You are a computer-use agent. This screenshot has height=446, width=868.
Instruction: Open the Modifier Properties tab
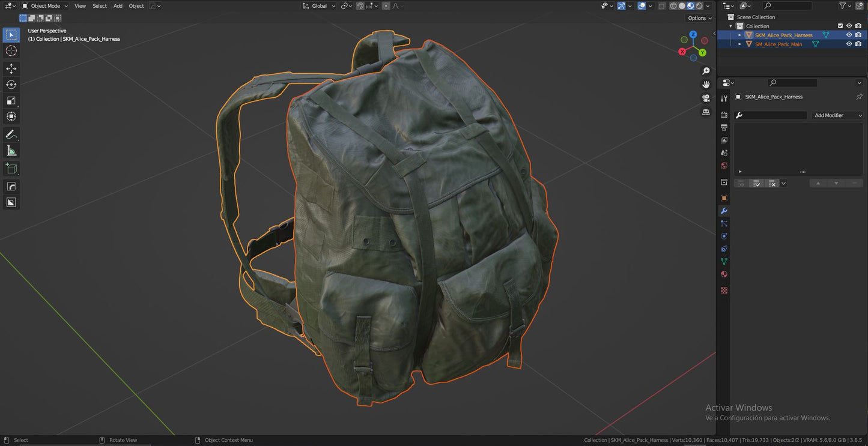(724, 211)
